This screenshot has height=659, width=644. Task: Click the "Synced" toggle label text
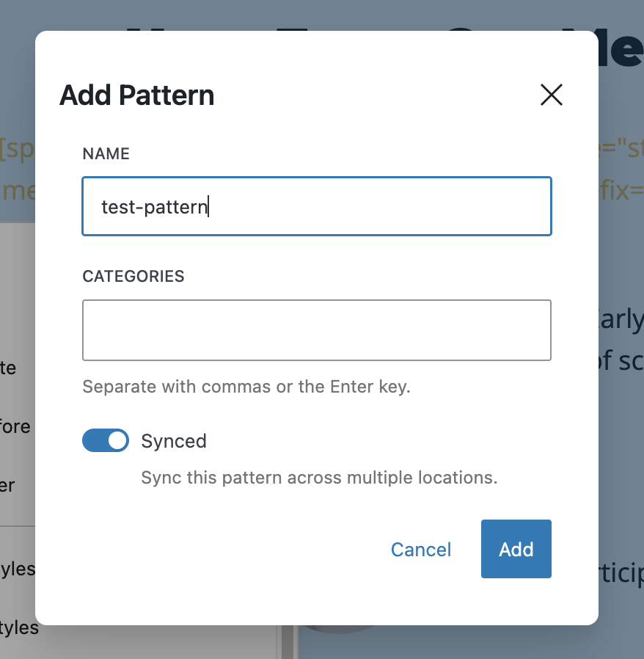[174, 441]
